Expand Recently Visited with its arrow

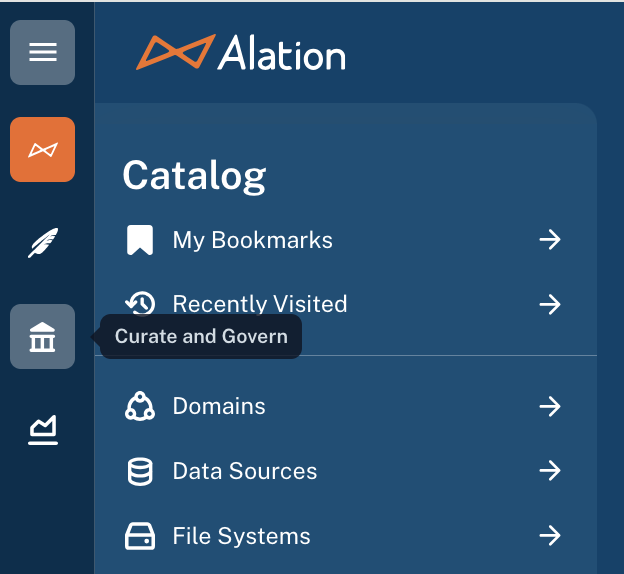pyautogui.click(x=550, y=305)
